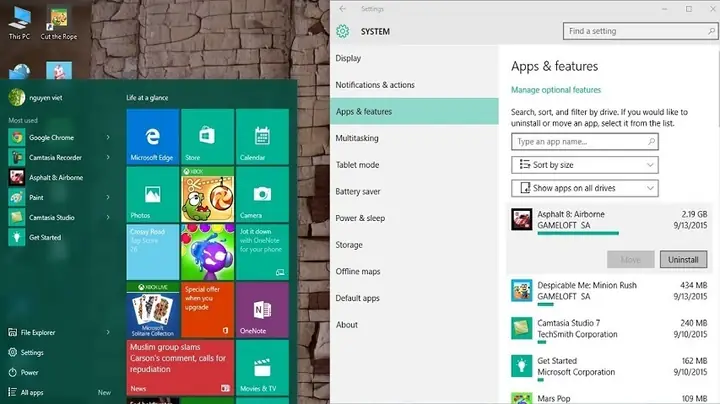Click Life at a glance group header
This screenshot has width=720, height=404.
point(147,98)
